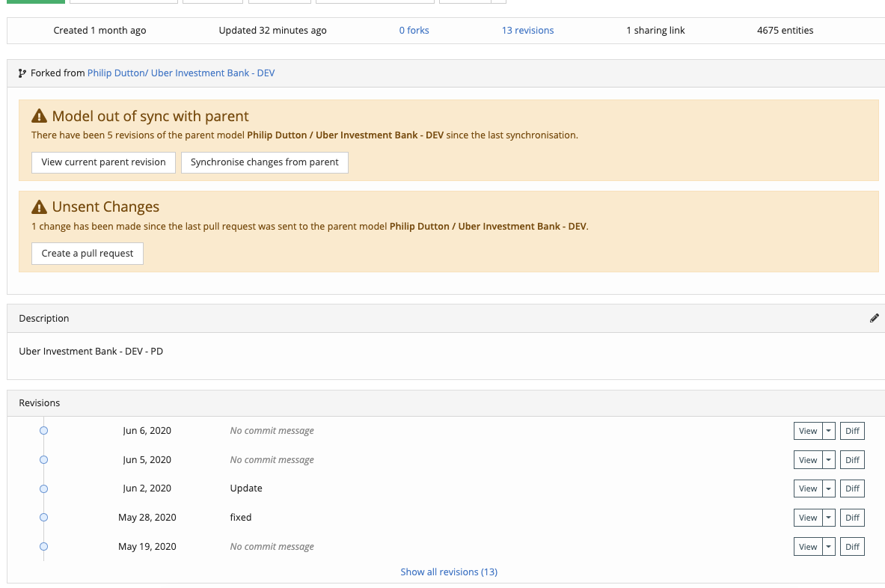The height and width of the screenshot is (588, 885).
Task: Expand View options for the Update revision
Action: [x=829, y=489]
